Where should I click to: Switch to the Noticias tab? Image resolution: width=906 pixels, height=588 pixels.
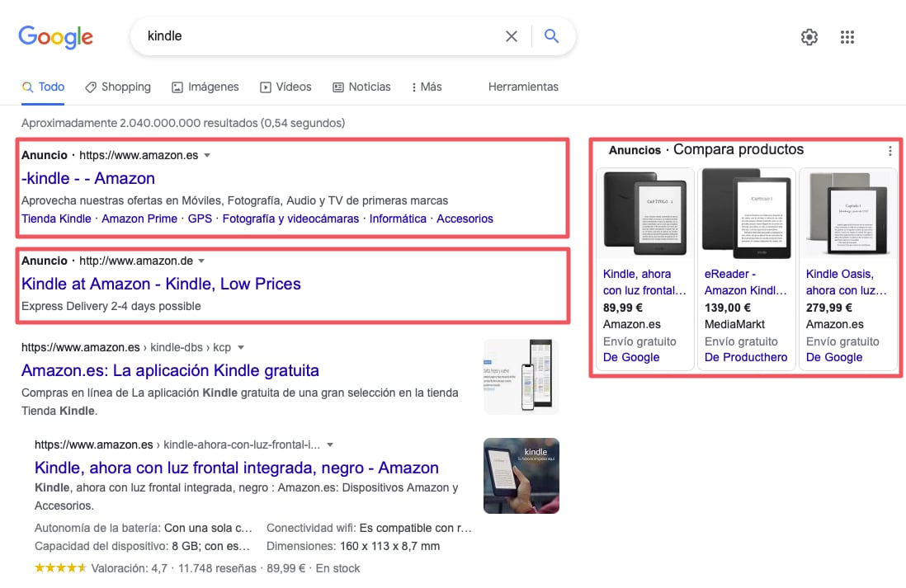click(361, 87)
